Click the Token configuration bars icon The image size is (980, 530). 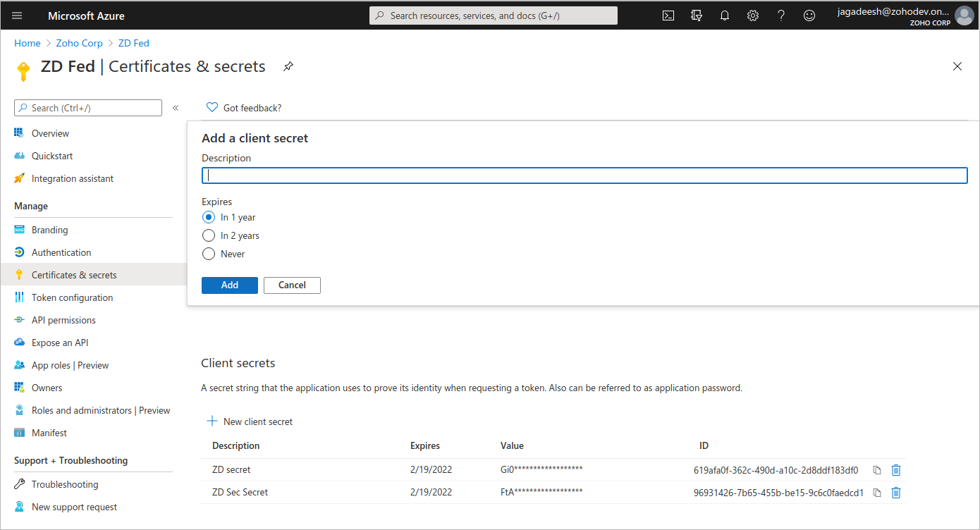pyautogui.click(x=19, y=297)
